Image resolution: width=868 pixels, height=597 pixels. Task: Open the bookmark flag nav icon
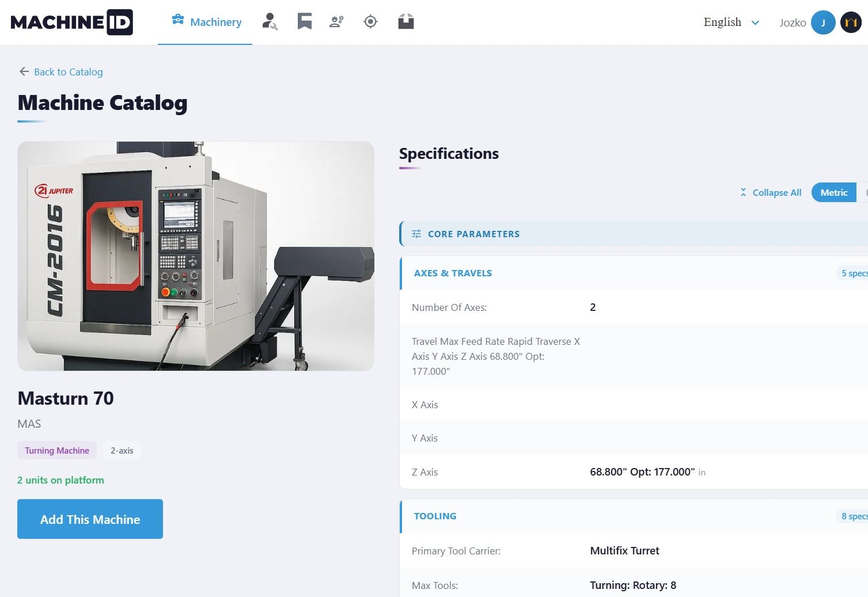point(304,22)
